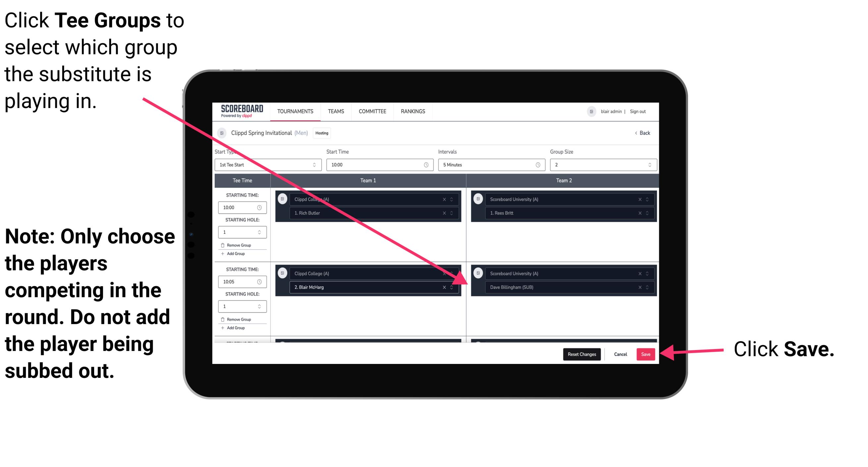Click the Reset Changes button
This screenshot has height=467, width=868.
pos(580,354)
